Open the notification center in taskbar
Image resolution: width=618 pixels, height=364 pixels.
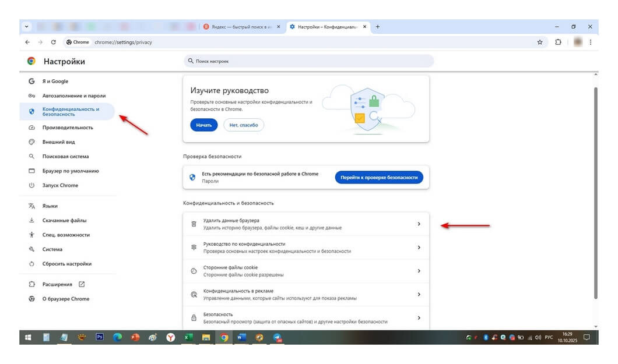[x=587, y=337]
